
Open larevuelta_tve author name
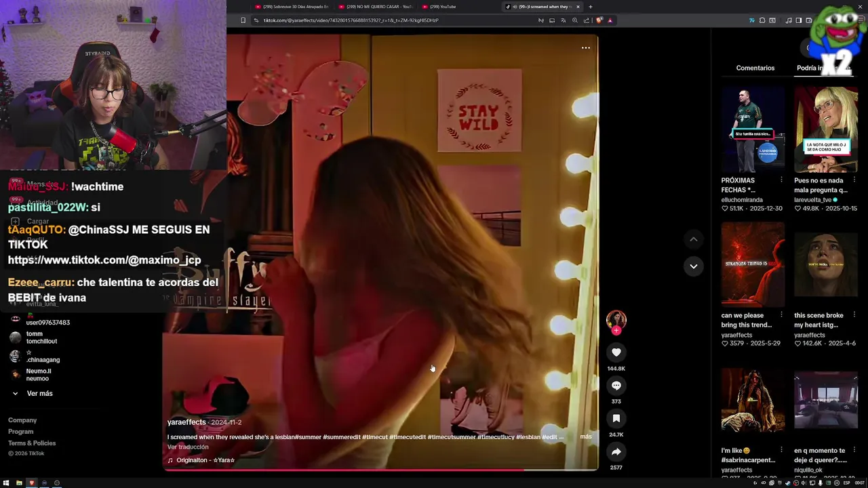[813, 200]
